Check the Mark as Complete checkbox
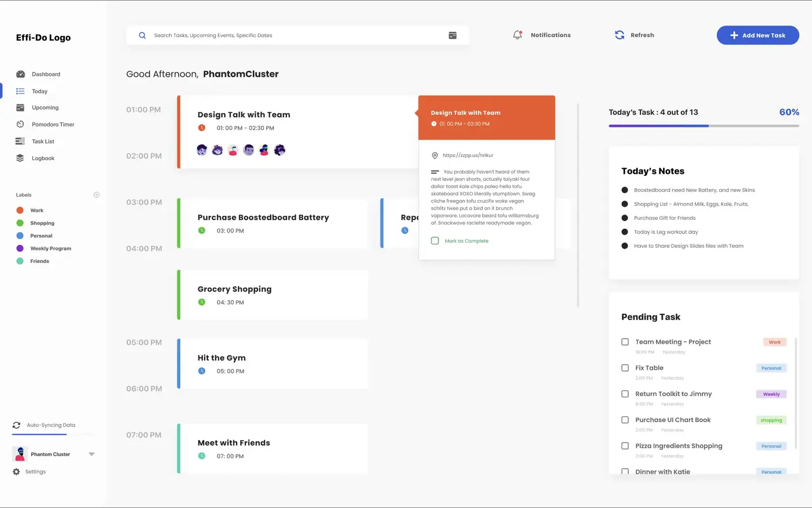This screenshot has height=508, width=812. pos(435,241)
